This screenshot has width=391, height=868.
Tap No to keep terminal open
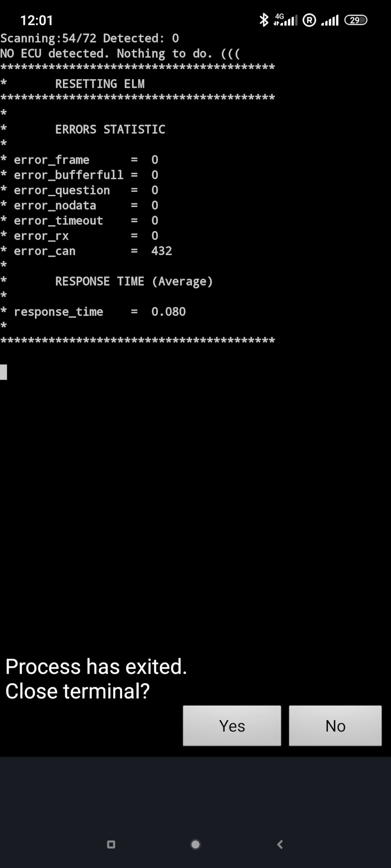(x=335, y=726)
